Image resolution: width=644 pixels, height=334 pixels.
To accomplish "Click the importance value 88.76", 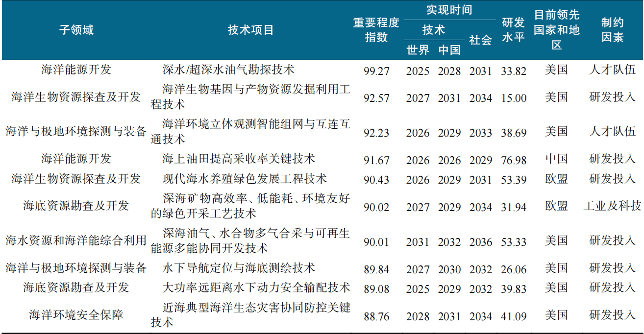I will 376,316.
